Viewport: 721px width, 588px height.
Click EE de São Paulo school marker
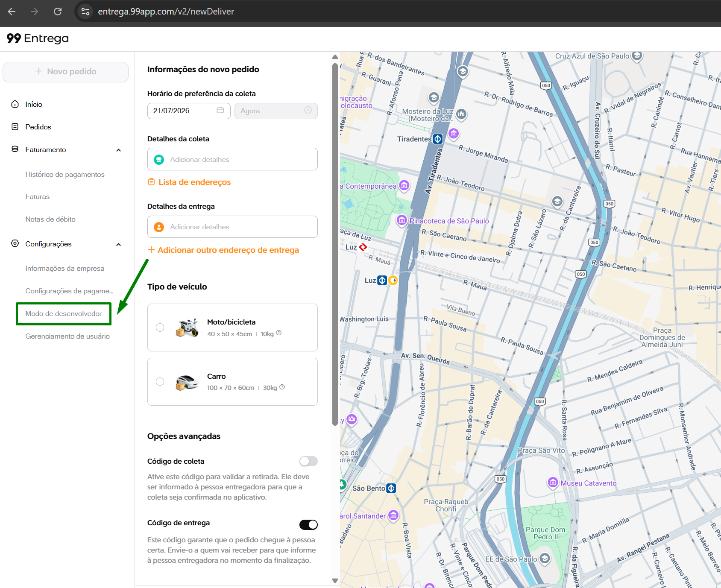545,559
